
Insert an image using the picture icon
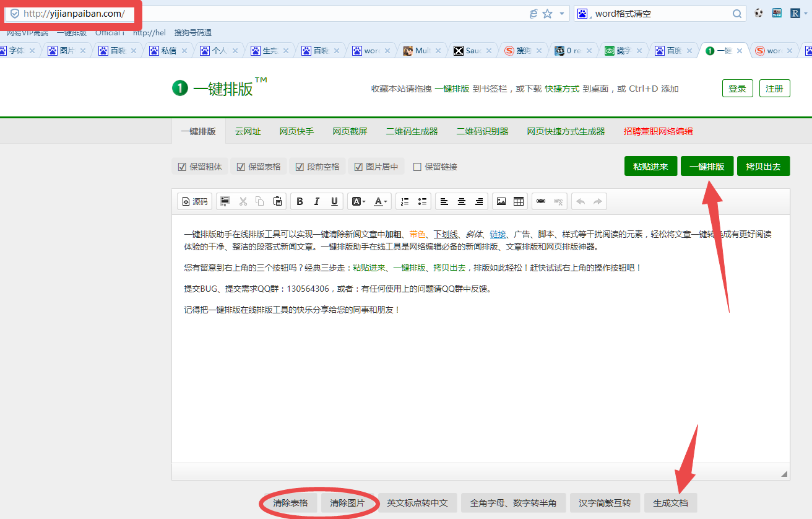[x=501, y=201]
